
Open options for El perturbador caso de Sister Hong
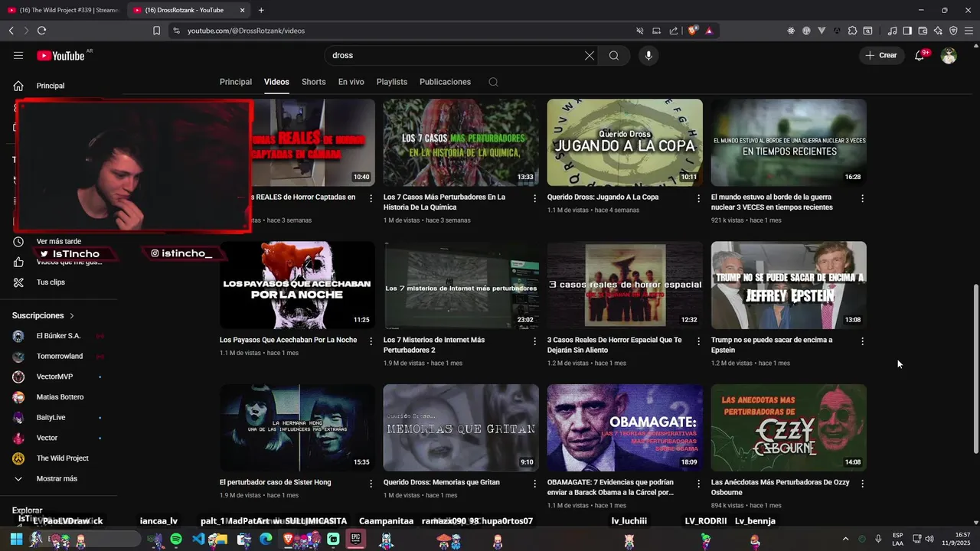pos(371,484)
